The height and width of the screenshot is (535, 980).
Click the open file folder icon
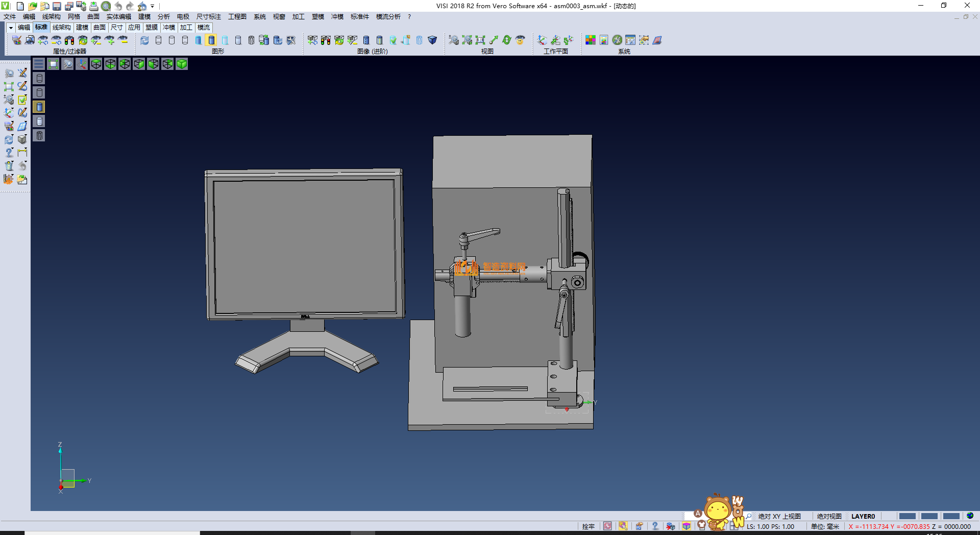33,6
